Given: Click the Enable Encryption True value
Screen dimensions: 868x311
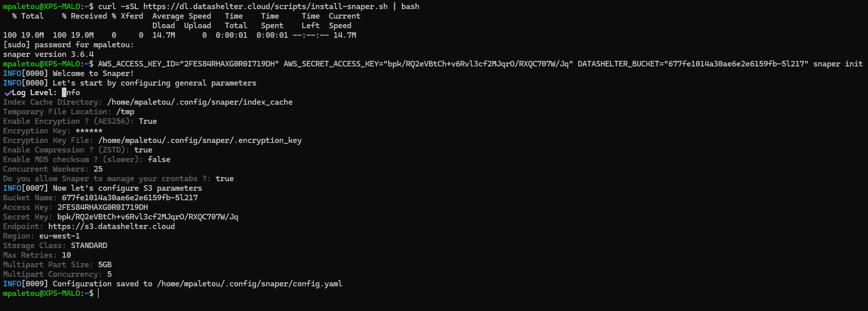Looking at the screenshot, I should (147, 121).
